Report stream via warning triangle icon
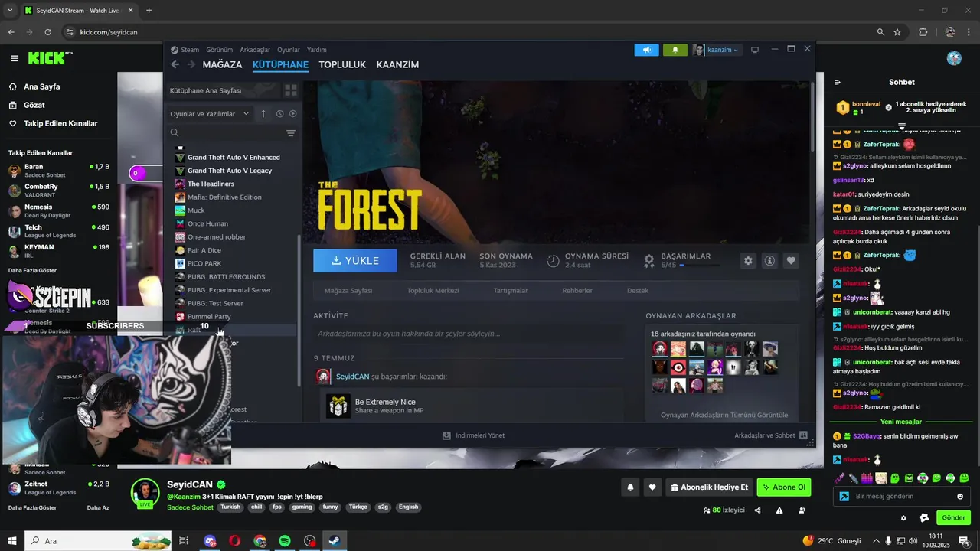The height and width of the screenshot is (551, 980). click(x=779, y=510)
